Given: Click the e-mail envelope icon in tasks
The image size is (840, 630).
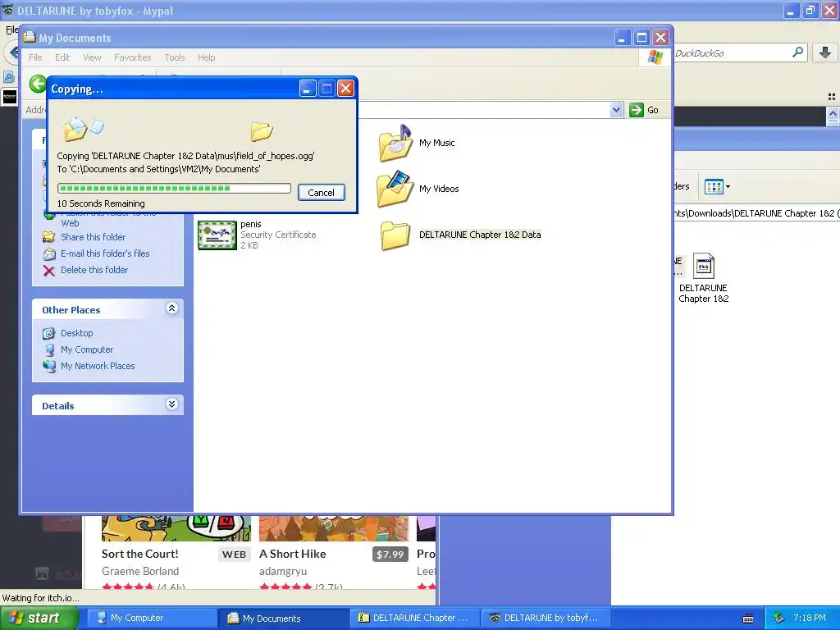Looking at the screenshot, I should click(x=48, y=254).
